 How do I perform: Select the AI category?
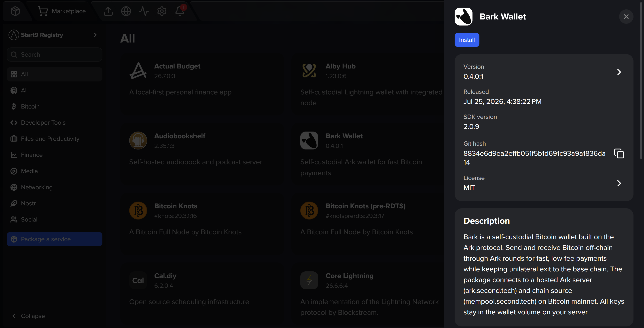tap(54, 90)
